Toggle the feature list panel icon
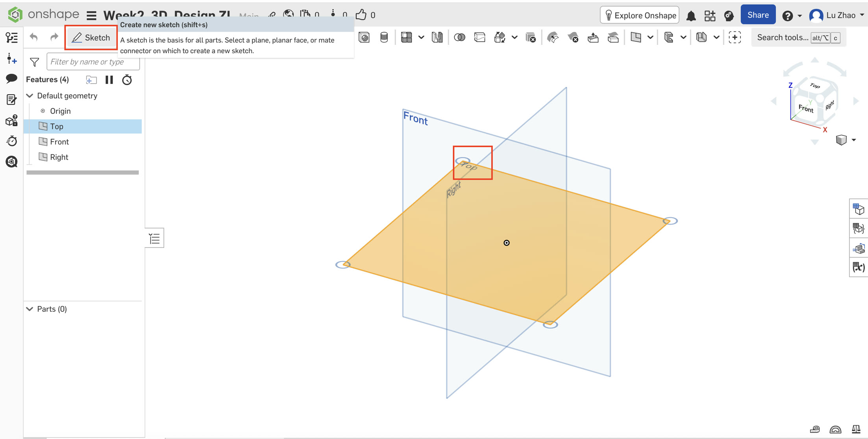The width and height of the screenshot is (868, 439). click(x=154, y=238)
